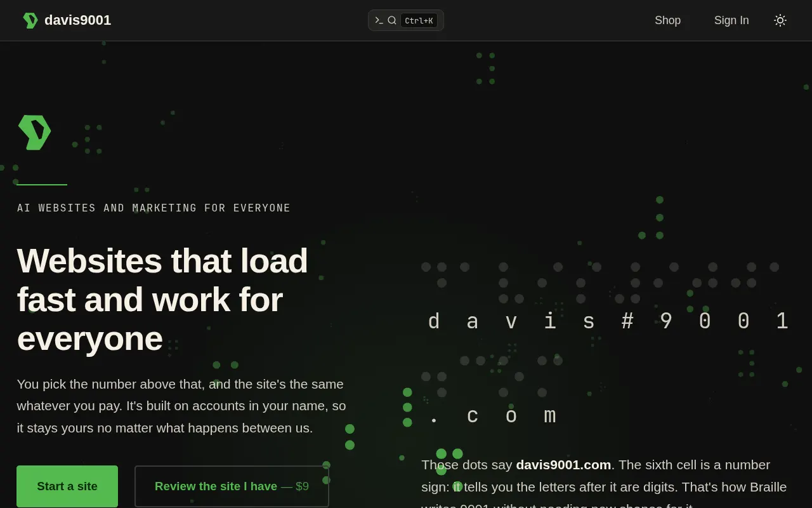
Task: Click the letter d in braille display
Action: pos(434,322)
